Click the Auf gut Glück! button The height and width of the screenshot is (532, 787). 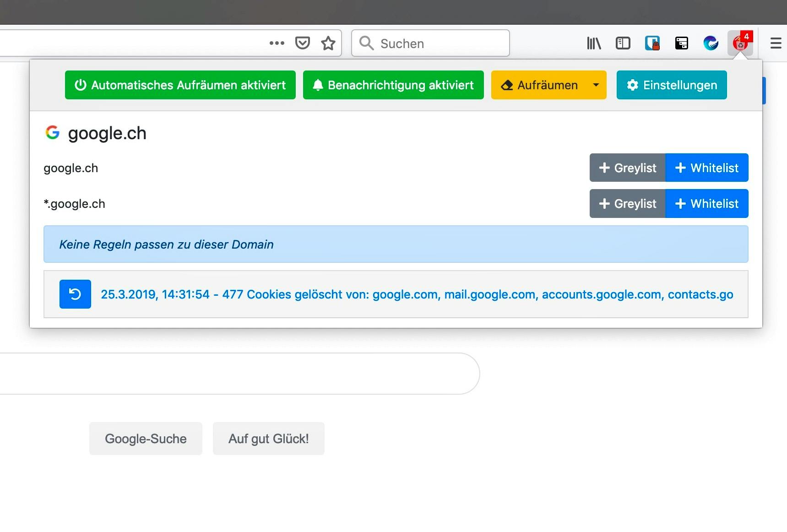(x=269, y=439)
